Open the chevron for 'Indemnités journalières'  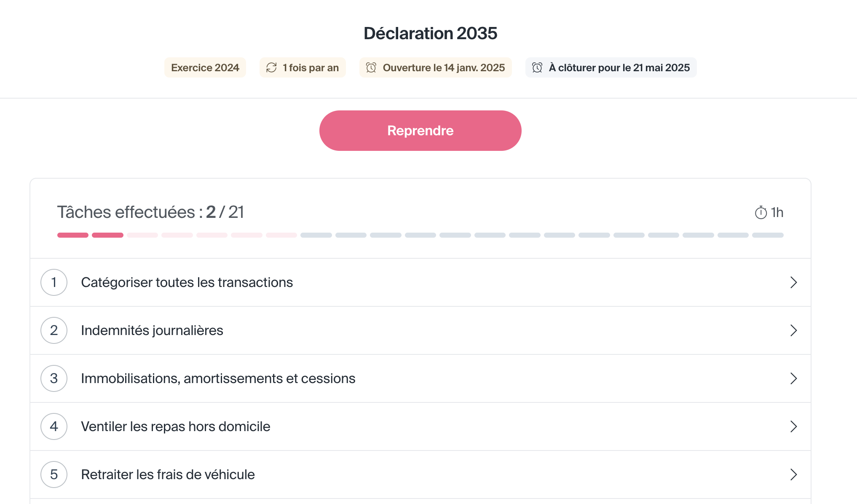794,330
